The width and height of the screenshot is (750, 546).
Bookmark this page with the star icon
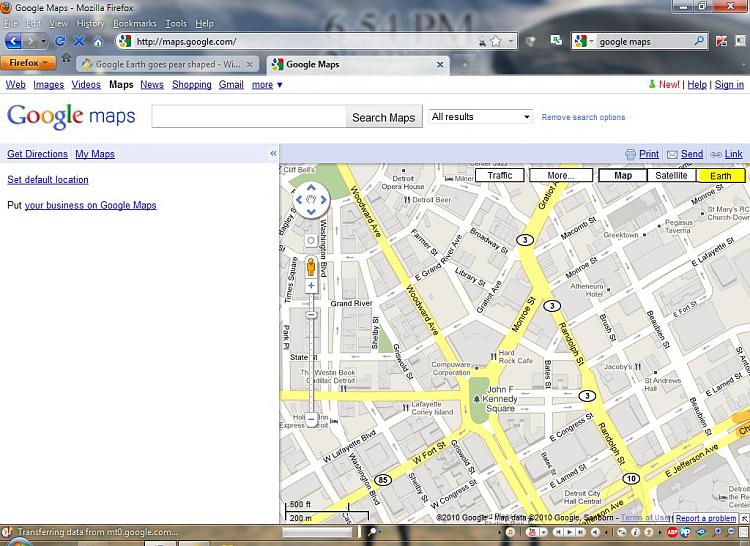point(496,42)
